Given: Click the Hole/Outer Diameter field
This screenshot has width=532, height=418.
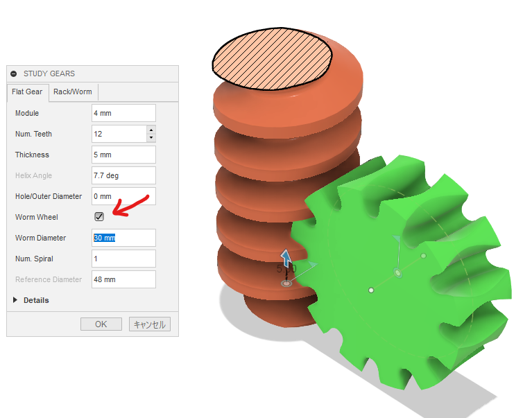Looking at the screenshot, I should 123,196.
